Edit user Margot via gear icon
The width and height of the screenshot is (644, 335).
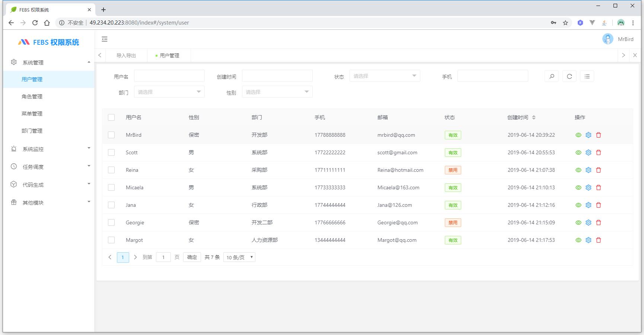588,240
